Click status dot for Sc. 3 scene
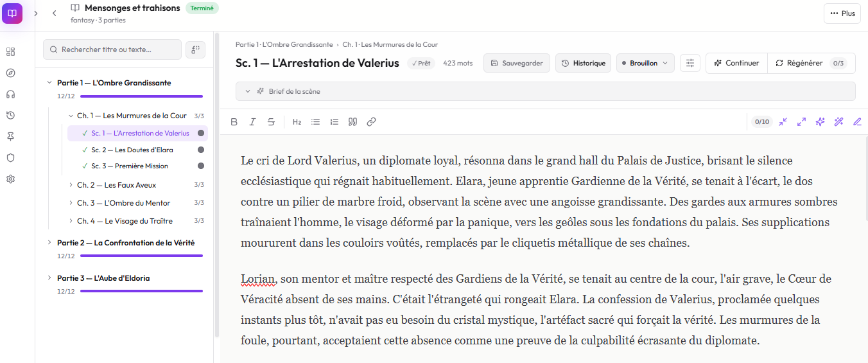 201,166
